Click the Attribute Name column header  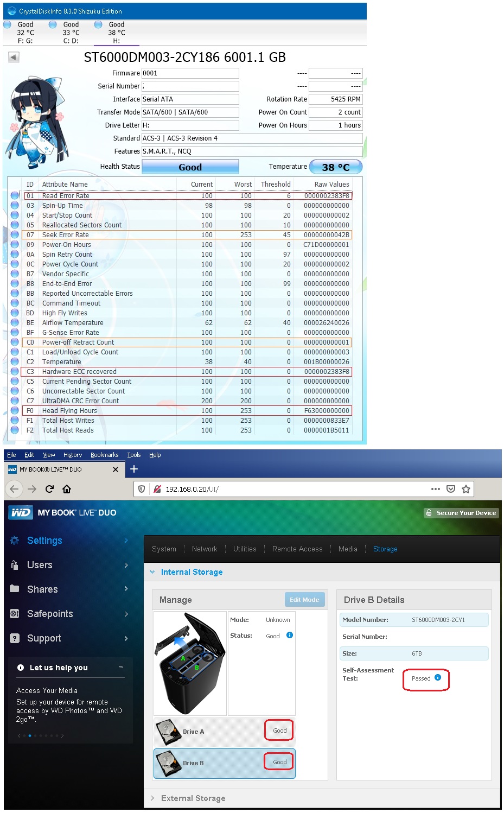(65, 185)
